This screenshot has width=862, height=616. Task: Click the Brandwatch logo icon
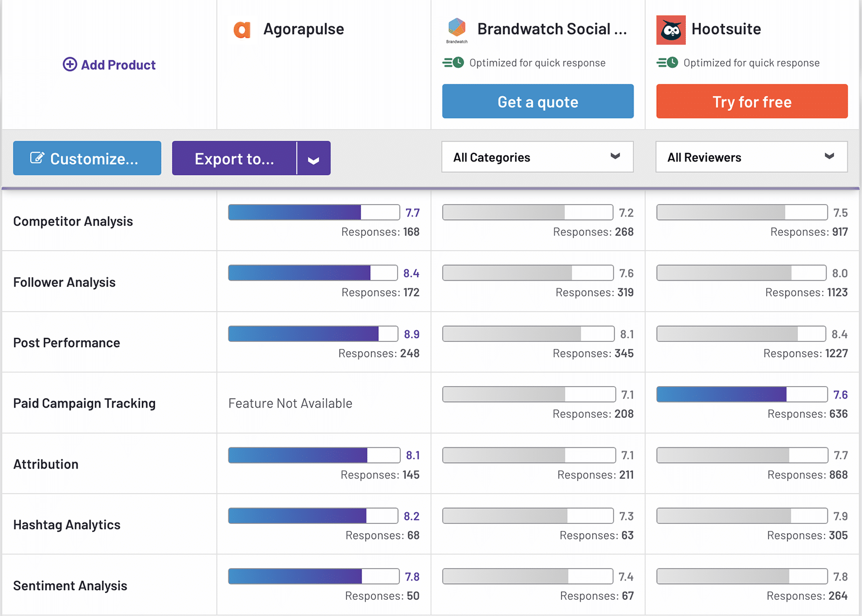pos(457,27)
